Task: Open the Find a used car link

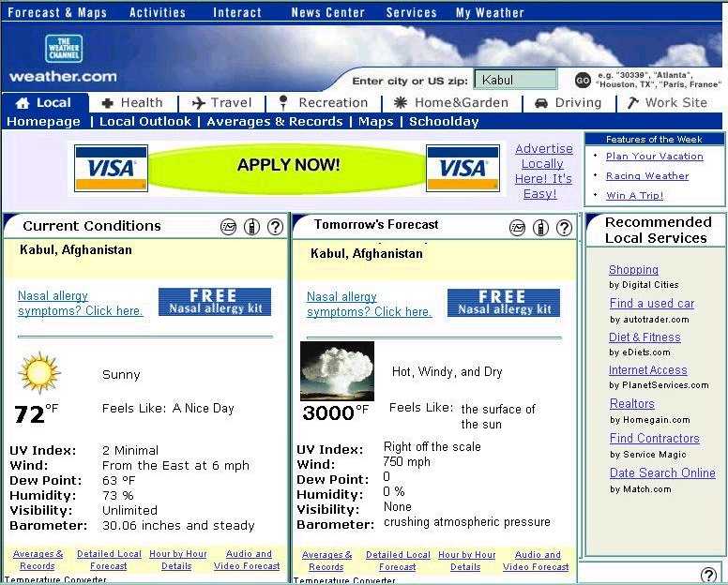Action: pos(652,304)
